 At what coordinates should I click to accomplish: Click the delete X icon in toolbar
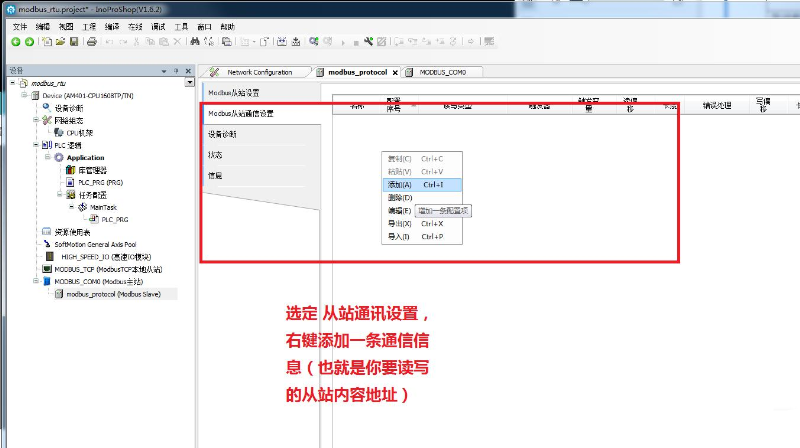click(178, 42)
